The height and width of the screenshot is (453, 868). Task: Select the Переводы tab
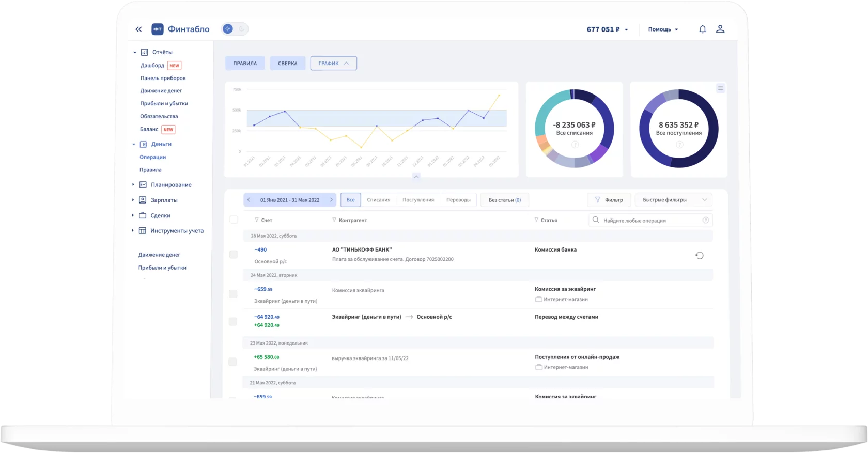click(x=458, y=200)
